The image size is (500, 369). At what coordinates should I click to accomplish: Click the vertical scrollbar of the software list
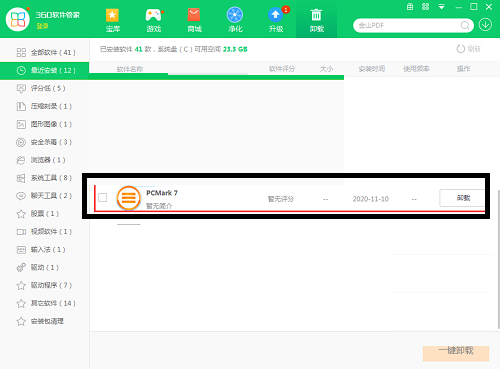[x=498, y=259]
